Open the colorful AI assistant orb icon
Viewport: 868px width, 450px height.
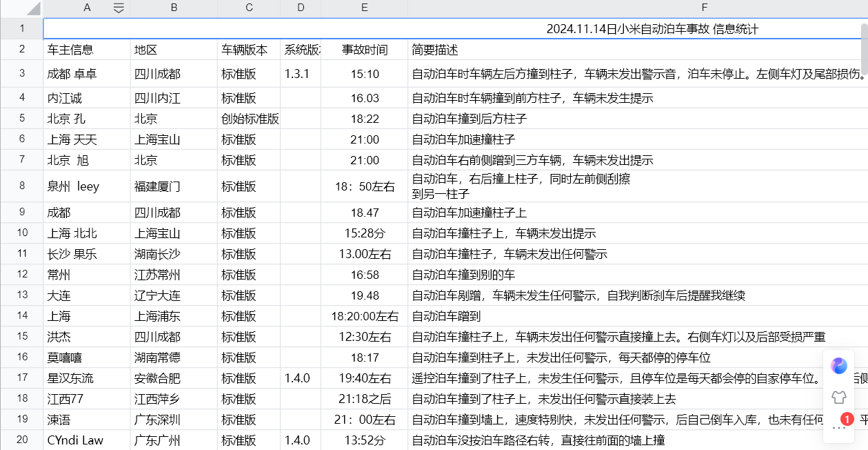839,366
